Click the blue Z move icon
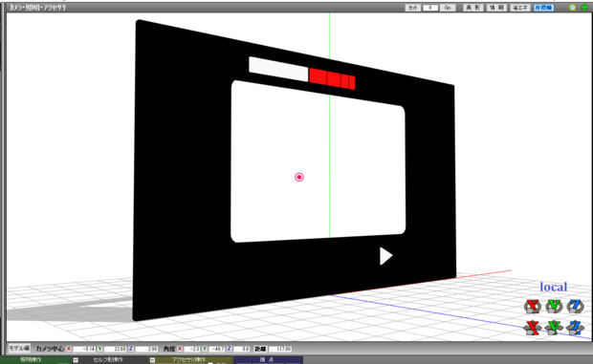593x364 pixels. click(576, 328)
